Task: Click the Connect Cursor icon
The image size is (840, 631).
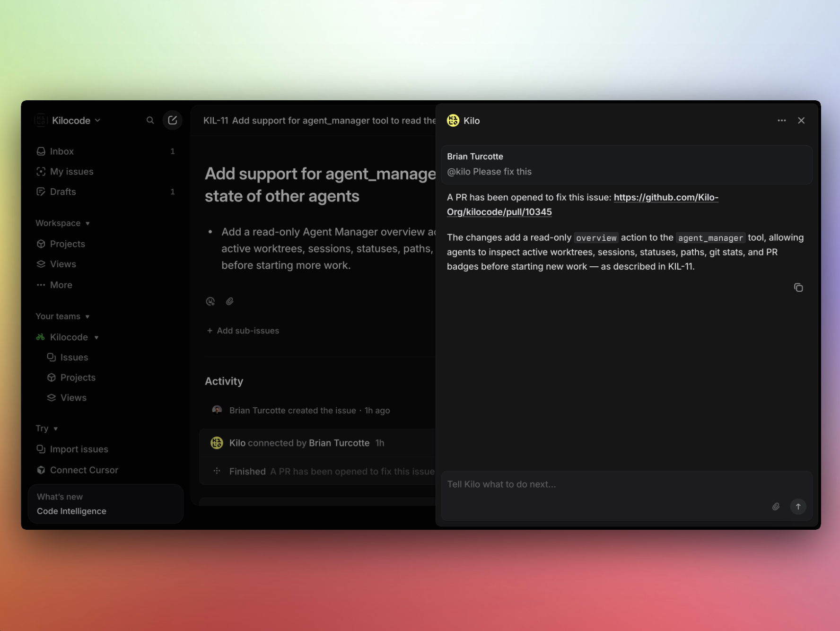Action: [41, 470]
